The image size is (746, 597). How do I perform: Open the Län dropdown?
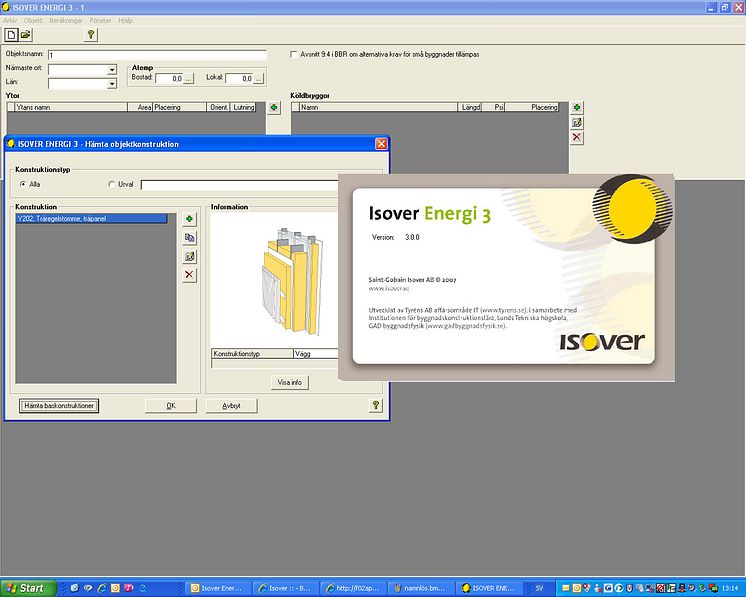112,84
